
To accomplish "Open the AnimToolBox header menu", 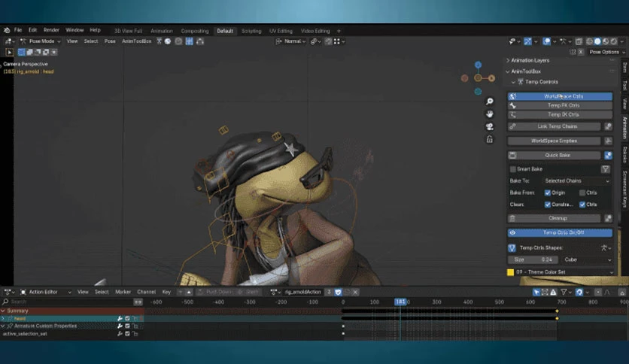I will click(136, 41).
